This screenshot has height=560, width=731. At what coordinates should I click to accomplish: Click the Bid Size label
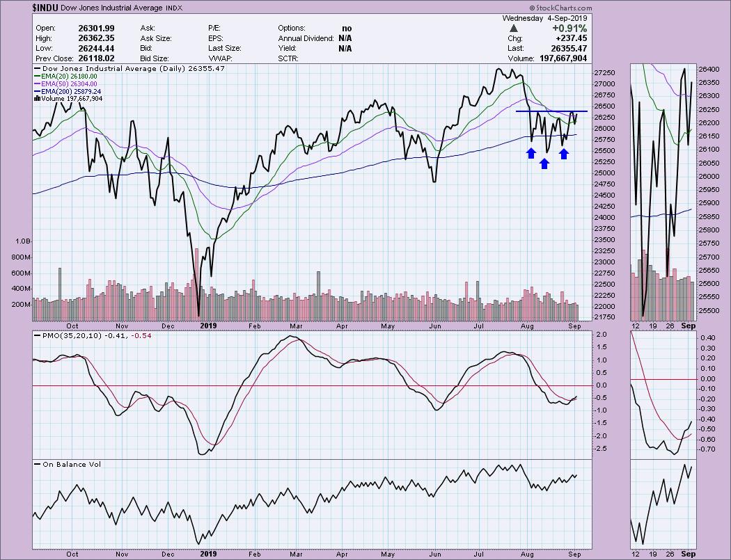point(155,58)
